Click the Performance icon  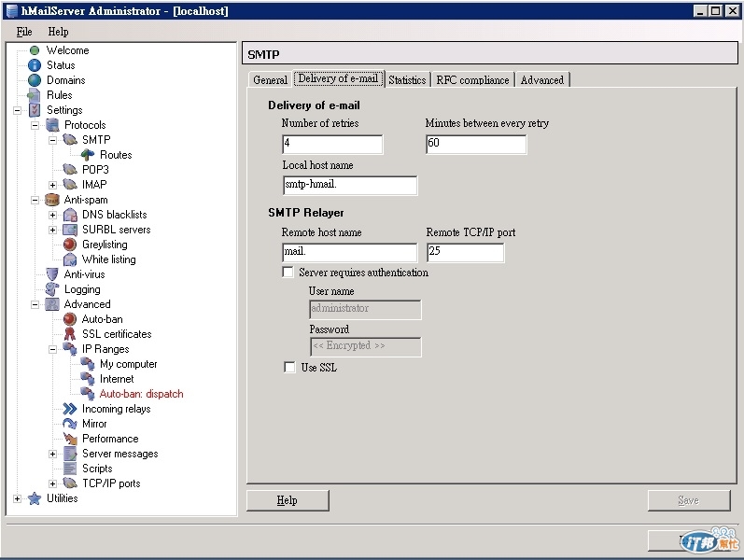[70, 439]
